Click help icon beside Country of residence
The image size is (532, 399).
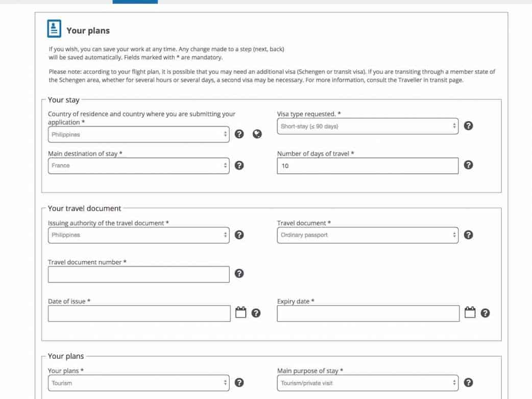click(239, 134)
